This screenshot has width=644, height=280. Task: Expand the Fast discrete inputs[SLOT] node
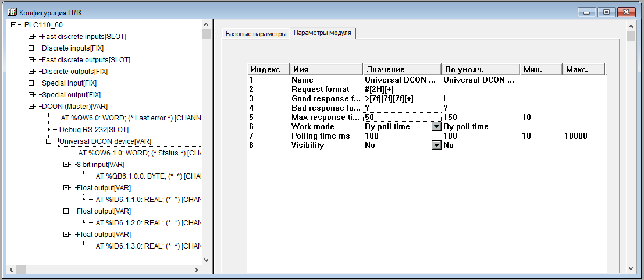tap(31, 37)
